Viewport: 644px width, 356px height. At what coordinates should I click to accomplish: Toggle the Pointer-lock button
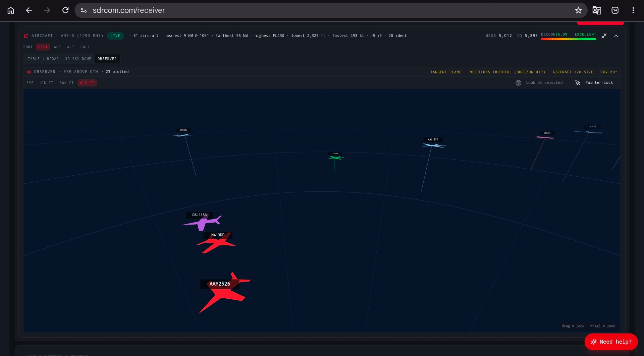(x=594, y=83)
